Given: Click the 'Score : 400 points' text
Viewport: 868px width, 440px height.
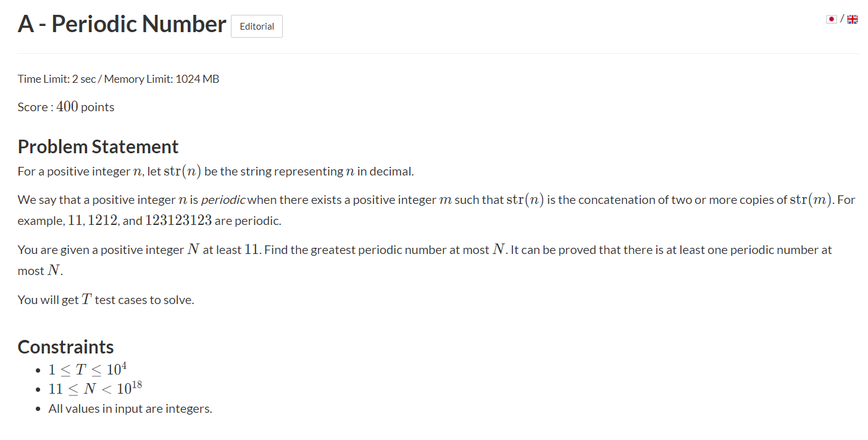Looking at the screenshot, I should 66,107.
